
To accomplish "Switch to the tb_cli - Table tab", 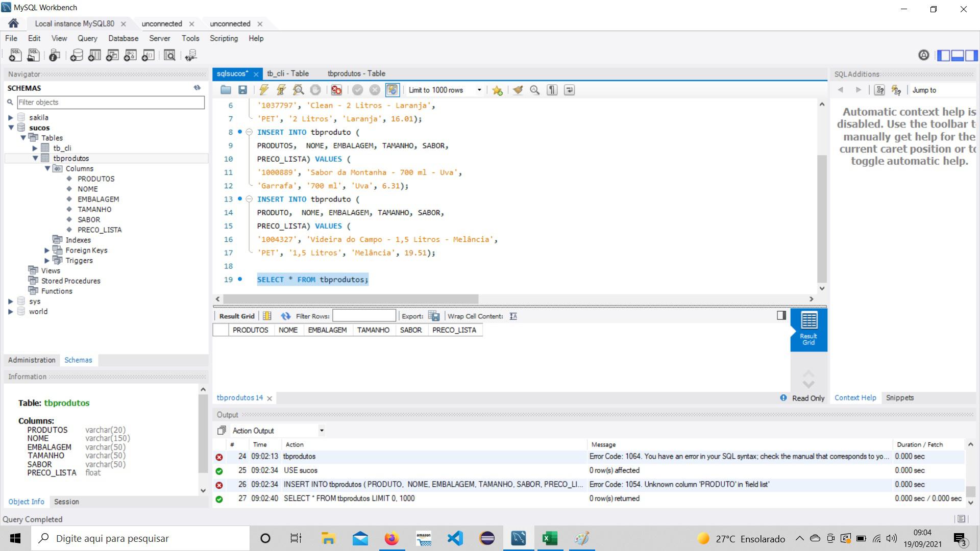I will (x=288, y=73).
